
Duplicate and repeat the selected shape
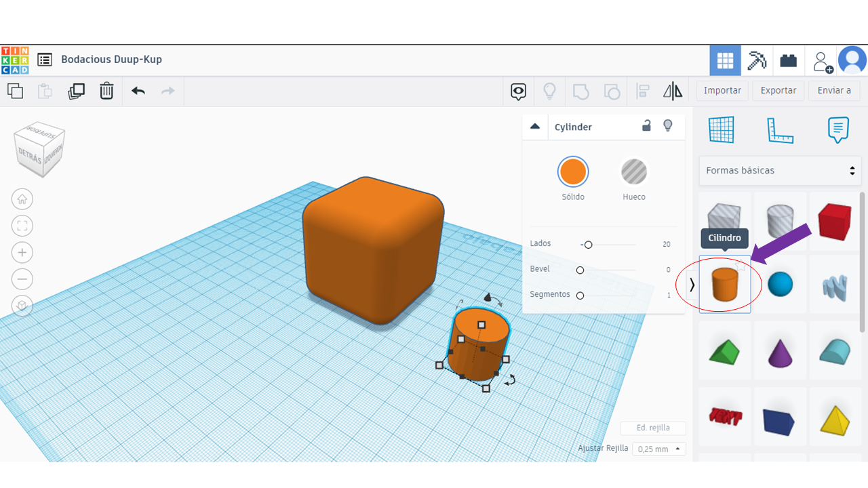76,91
